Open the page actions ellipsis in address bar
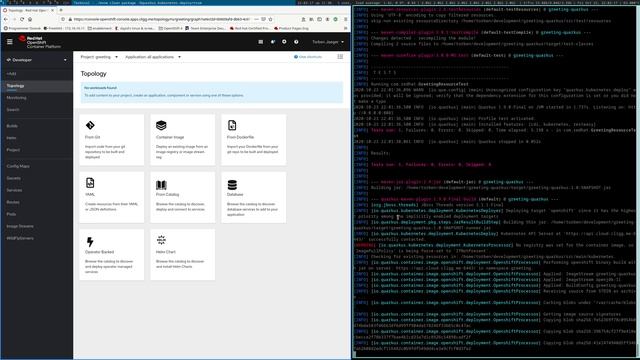Image resolution: width=640 pixels, height=360 pixels. 256,19
